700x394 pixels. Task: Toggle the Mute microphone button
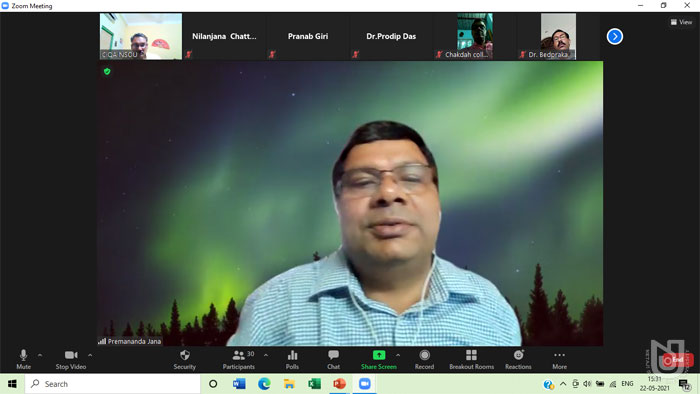24,360
